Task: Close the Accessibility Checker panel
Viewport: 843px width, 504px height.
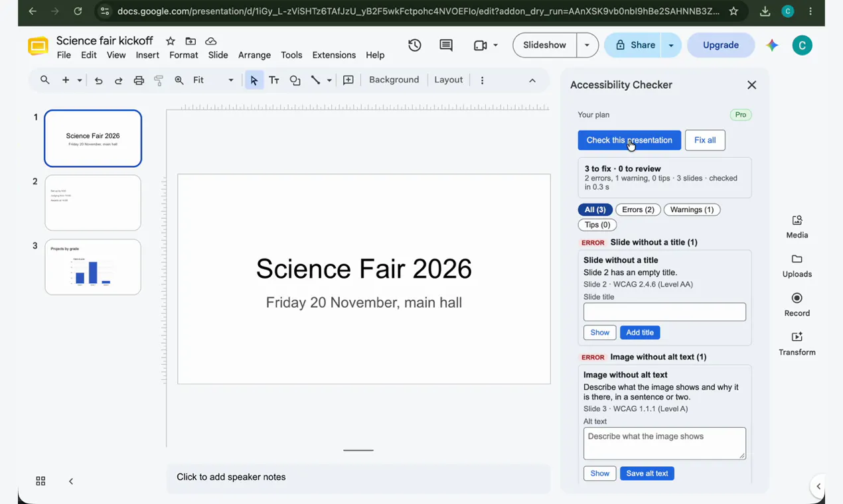Action: 751,85
